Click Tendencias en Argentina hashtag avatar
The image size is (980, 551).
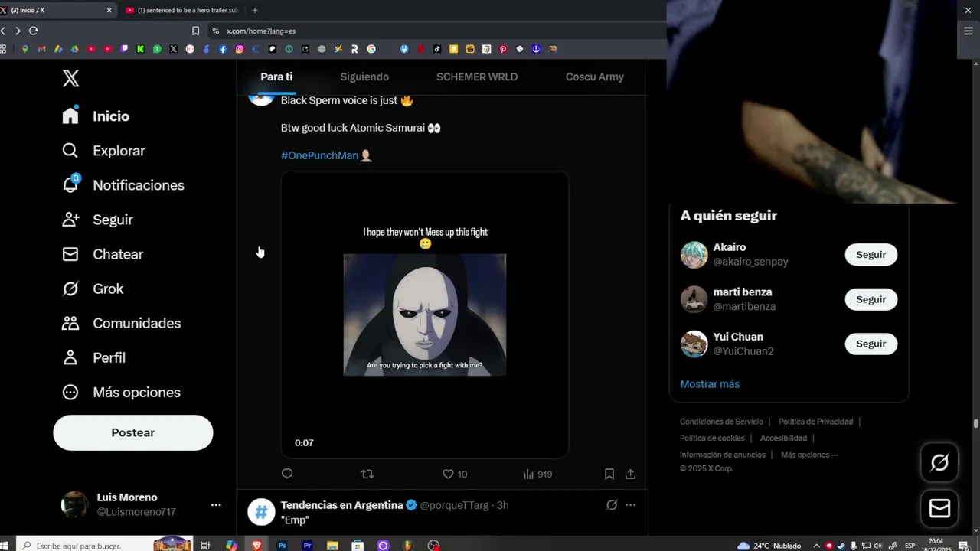(261, 512)
